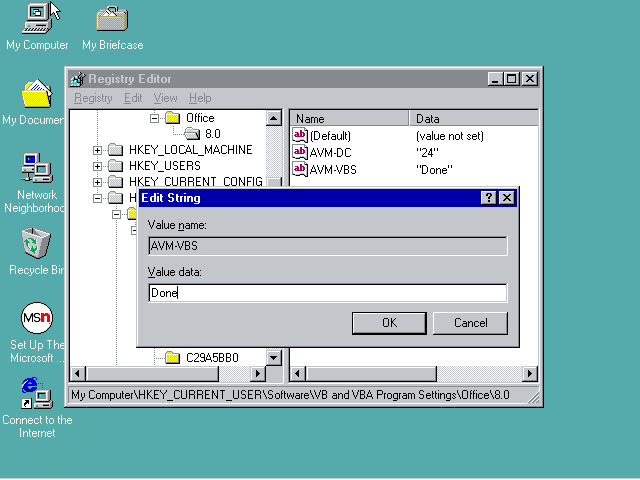Select the HKEY_USERS tree label
Image resolution: width=640 pixels, height=480 pixels.
click(165, 166)
